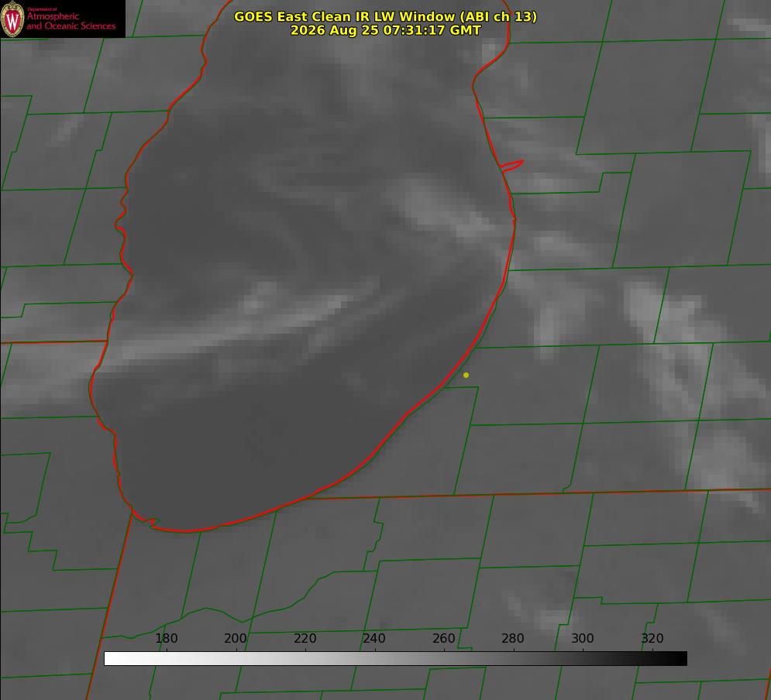Image resolution: width=771 pixels, height=700 pixels.
Task: Click the 2026 Aug 25 timestamp text
Action: pos(386,30)
